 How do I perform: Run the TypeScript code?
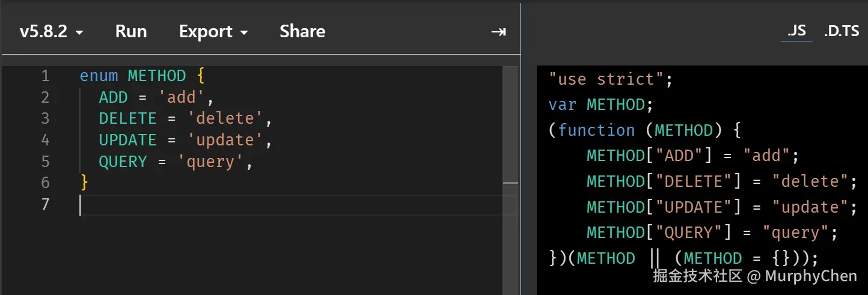tap(131, 32)
